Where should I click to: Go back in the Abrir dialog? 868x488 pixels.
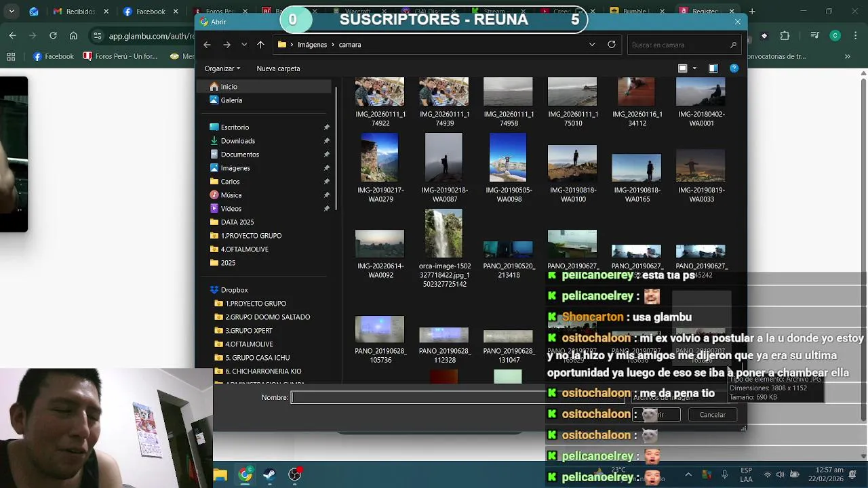(208, 45)
